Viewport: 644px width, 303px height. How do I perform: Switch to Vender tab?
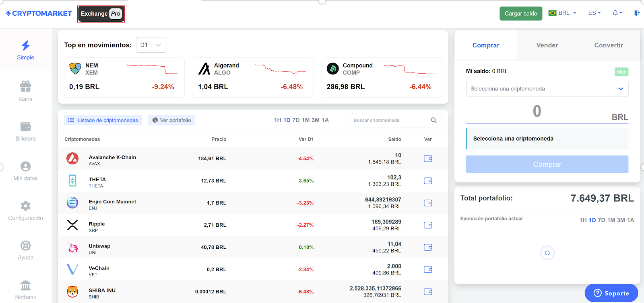[x=547, y=45]
